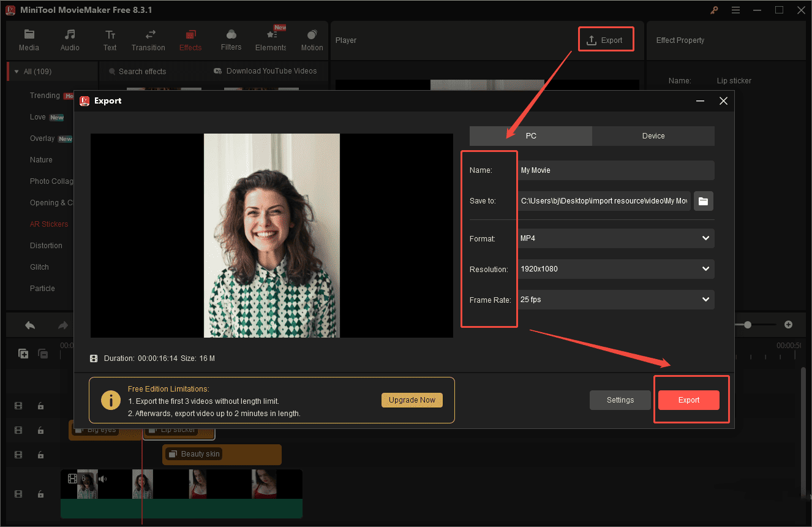The height and width of the screenshot is (527, 812).
Task: Click the Upgrade Now button
Action: 412,400
